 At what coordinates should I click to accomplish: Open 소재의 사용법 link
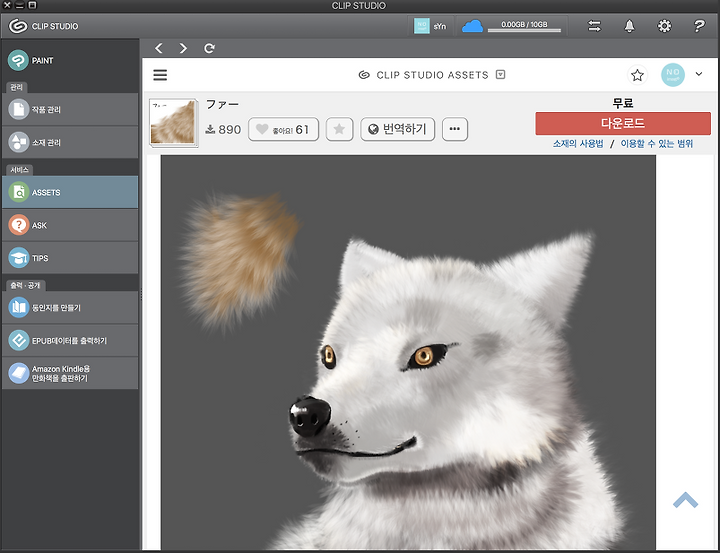pyautogui.click(x=578, y=144)
